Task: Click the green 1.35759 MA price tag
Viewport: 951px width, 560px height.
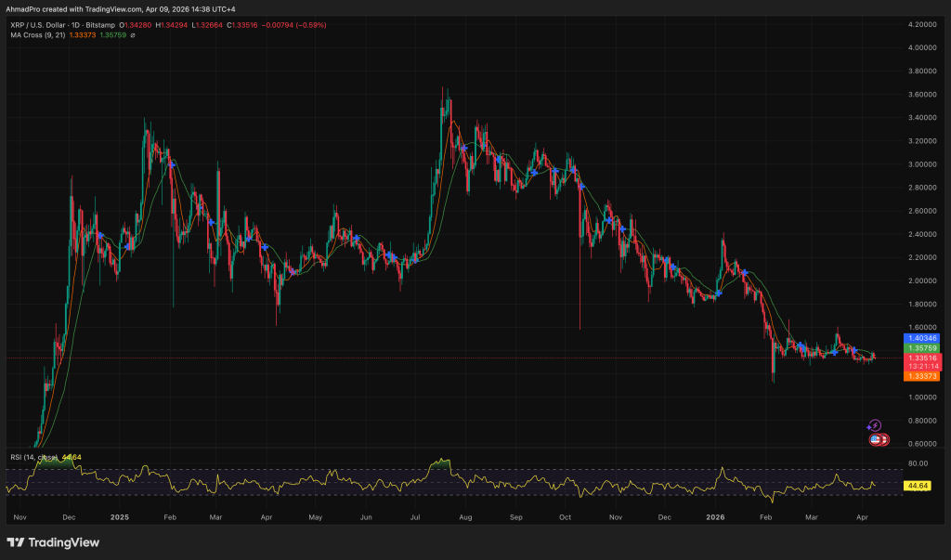Action: (921, 349)
